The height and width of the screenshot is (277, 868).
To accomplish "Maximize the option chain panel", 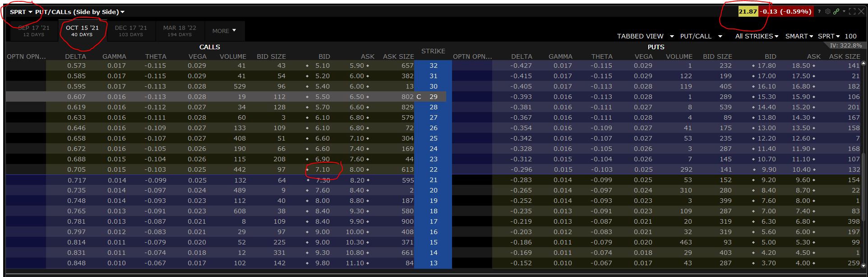I will pos(852,12).
